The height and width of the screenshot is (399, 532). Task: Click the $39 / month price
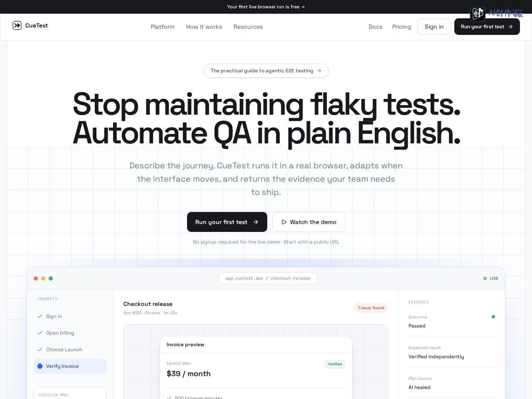coord(189,374)
